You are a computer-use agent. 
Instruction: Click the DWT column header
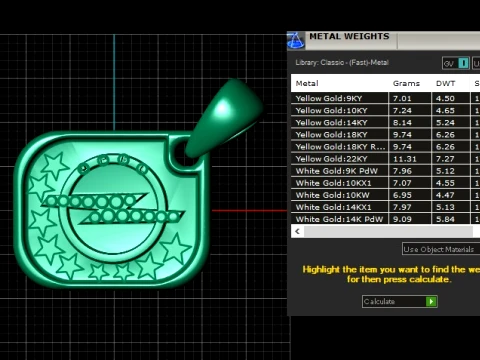pyautogui.click(x=445, y=83)
